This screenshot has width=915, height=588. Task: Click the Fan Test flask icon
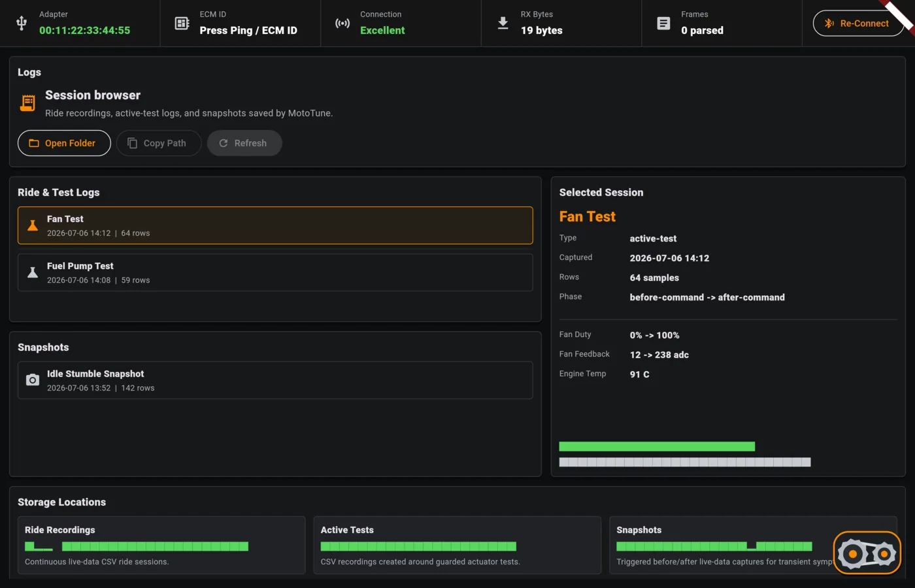pos(33,225)
